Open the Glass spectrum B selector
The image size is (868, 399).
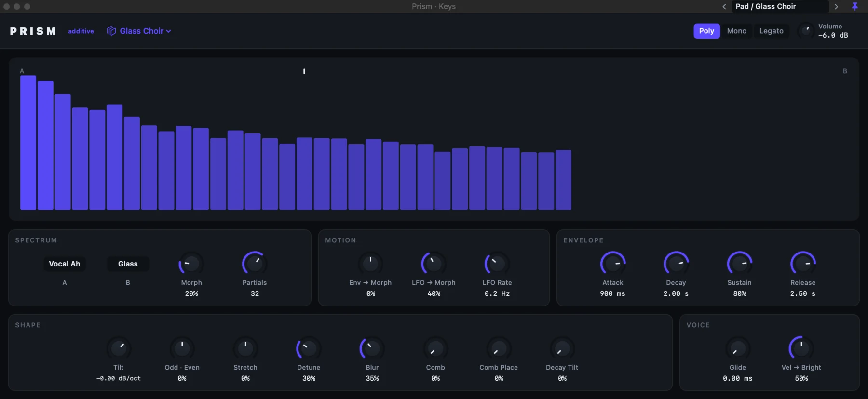[x=128, y=264]
